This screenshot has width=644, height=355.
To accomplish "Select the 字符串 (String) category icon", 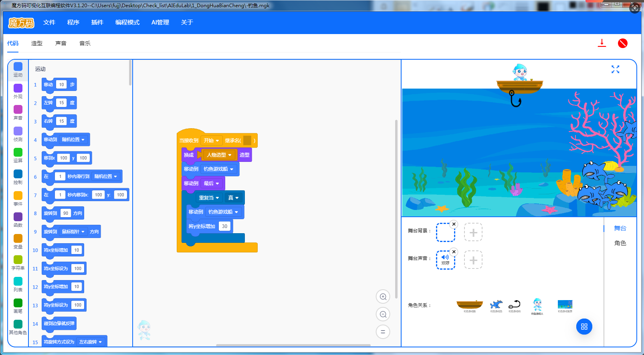I will coord(18,260).
